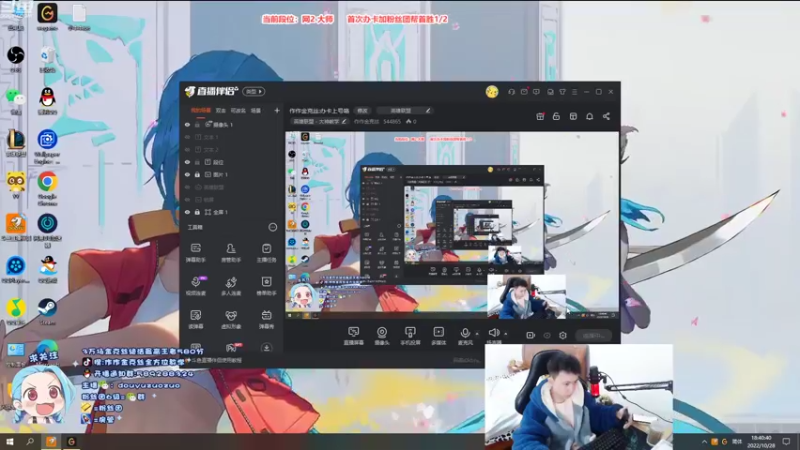The width and height of the screenshot is (800, 450).
Task: Add a 摄像头 camera source
Action: 382,336
